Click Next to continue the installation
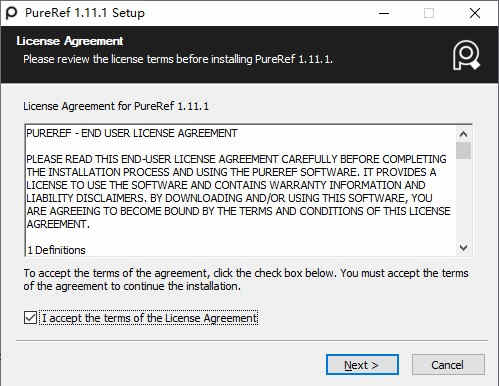This screenshot has width=499, height=386. (x=362, y=365)
